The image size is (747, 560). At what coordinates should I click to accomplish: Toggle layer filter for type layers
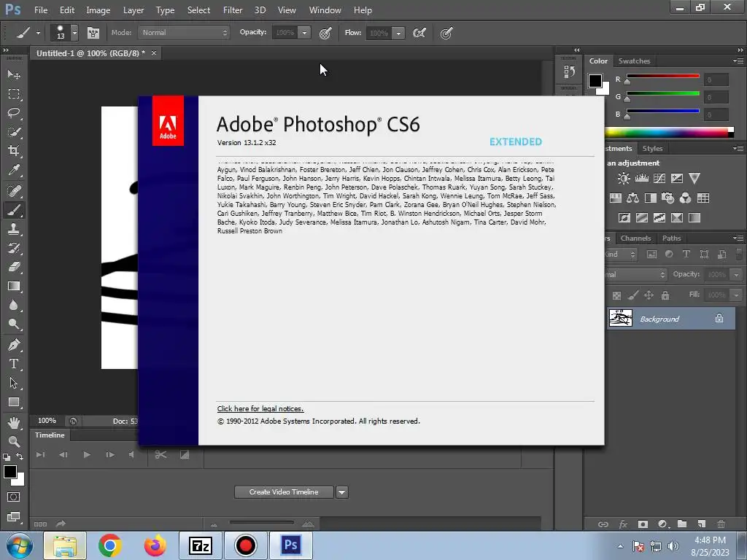pyautogui.click(x=686, y=254)
